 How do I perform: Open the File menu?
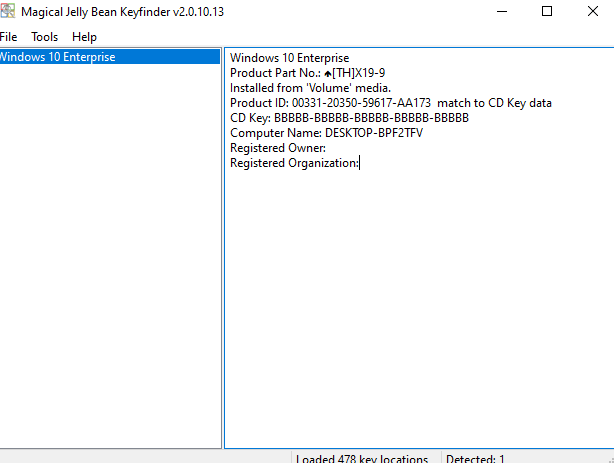tap(8, 37)
